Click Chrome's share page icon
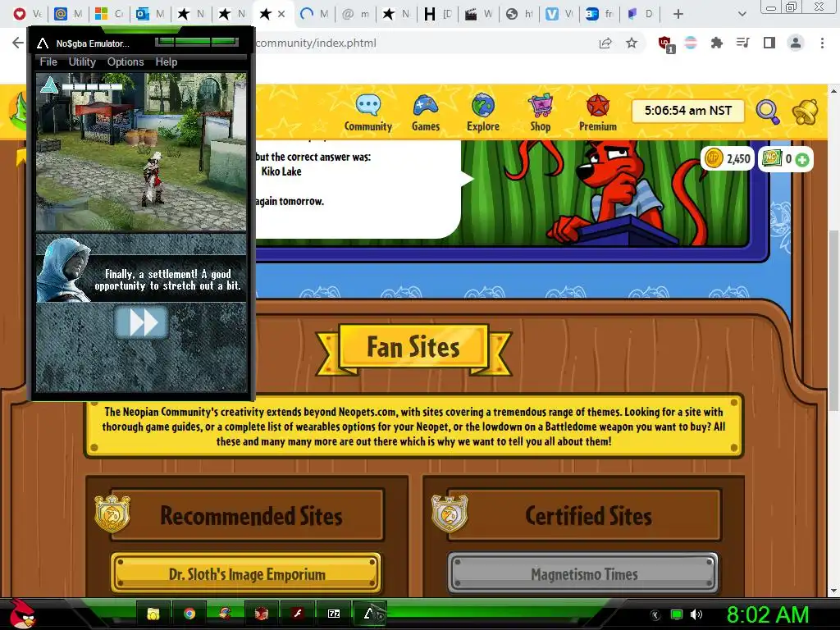 (605, 43)
